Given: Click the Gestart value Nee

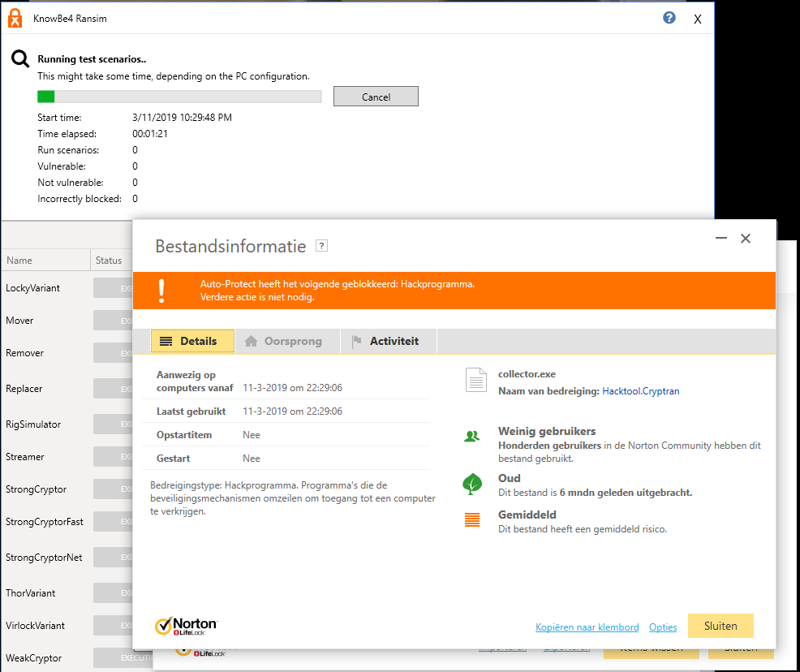Looking at the screenshot, I should click(x=251, y=459).
